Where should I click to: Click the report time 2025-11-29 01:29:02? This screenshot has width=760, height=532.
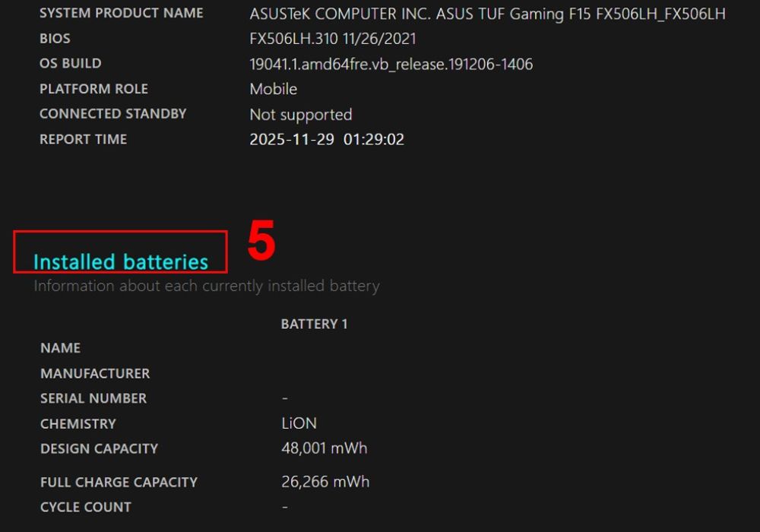[x=327, y=140]
